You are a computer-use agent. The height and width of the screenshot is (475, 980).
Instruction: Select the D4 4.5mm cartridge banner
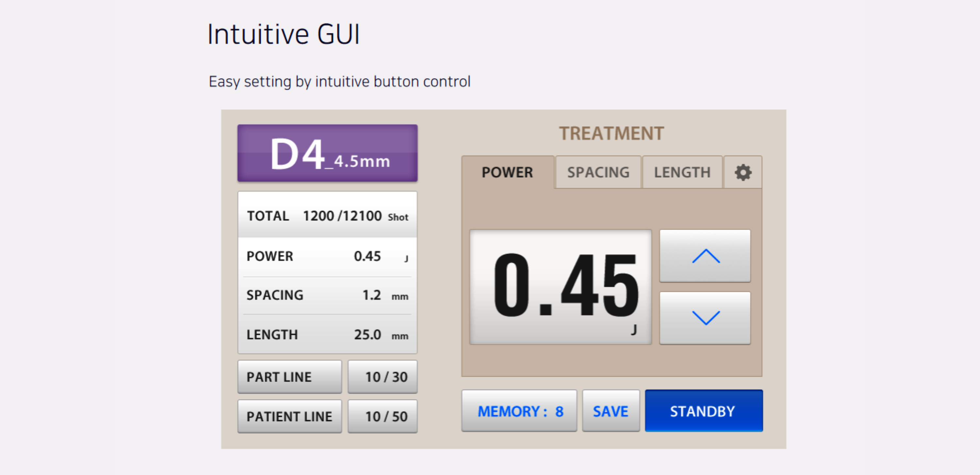tap(327, 153)
